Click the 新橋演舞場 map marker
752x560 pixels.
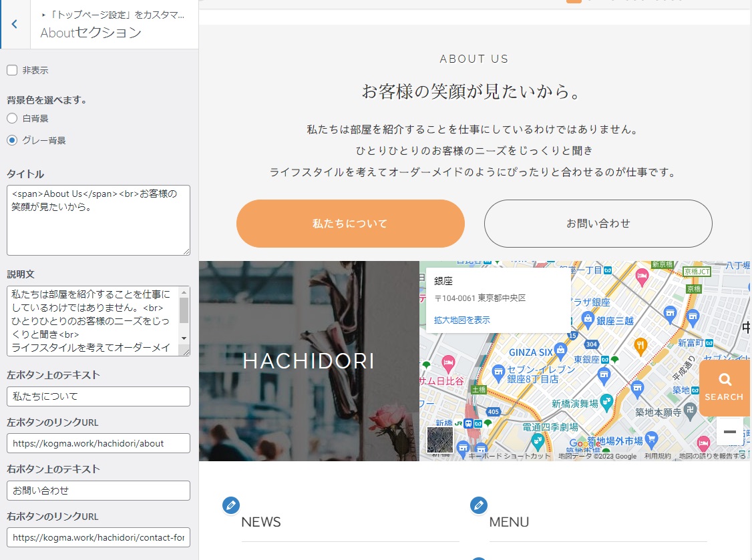coord(606,402)
